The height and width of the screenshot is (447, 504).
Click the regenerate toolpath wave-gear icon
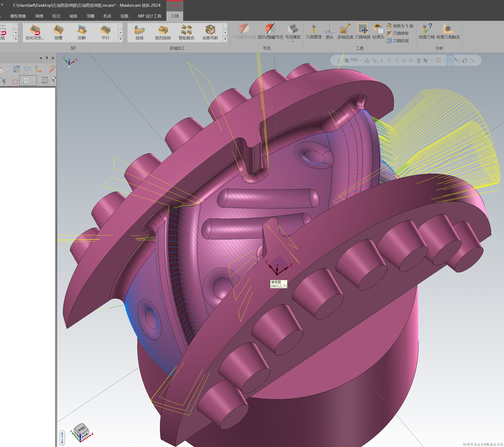(17, 69)
